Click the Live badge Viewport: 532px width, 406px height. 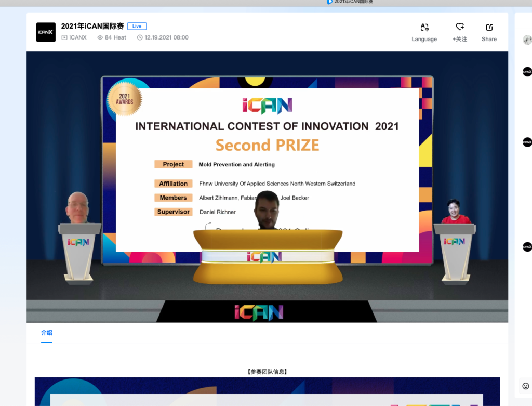[137, 26]
